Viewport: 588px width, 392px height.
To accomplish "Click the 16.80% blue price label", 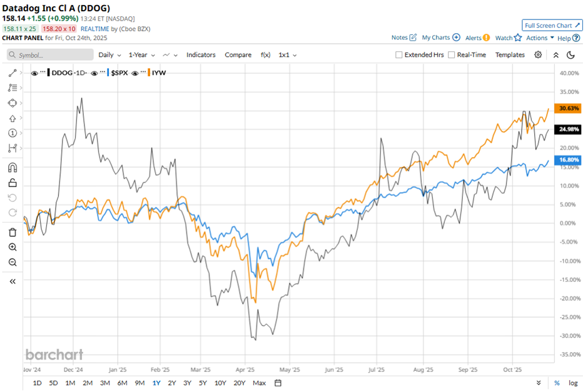I will (568, 159).
